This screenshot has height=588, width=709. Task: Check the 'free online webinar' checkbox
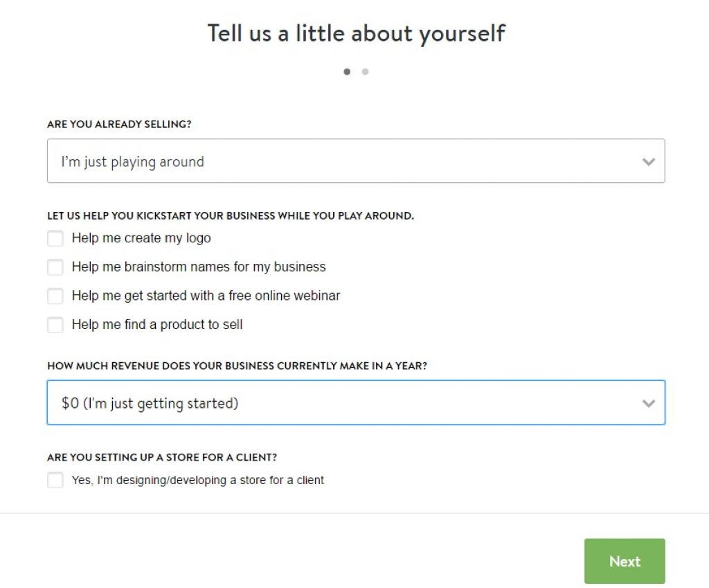55,296
